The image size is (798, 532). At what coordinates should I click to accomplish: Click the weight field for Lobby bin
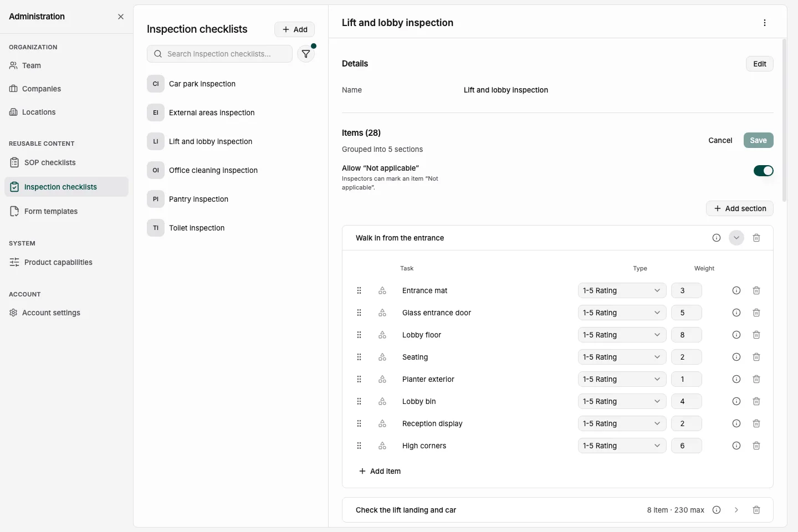[687, 401]
